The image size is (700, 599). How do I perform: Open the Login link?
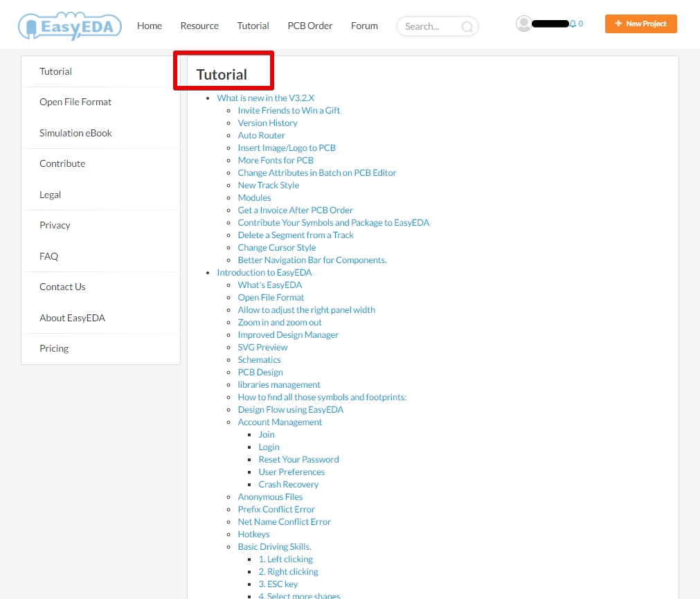click(x=269, y=447)
